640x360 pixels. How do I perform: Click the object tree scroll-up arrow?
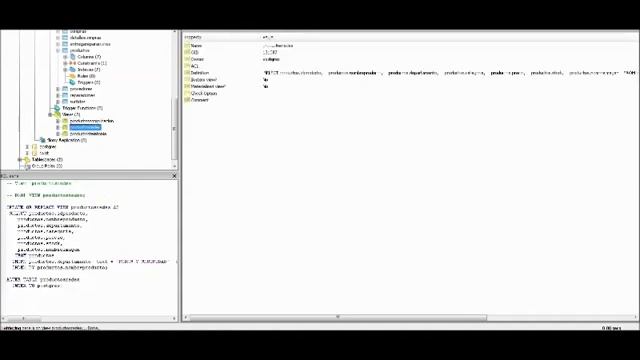tap(174, 32)
